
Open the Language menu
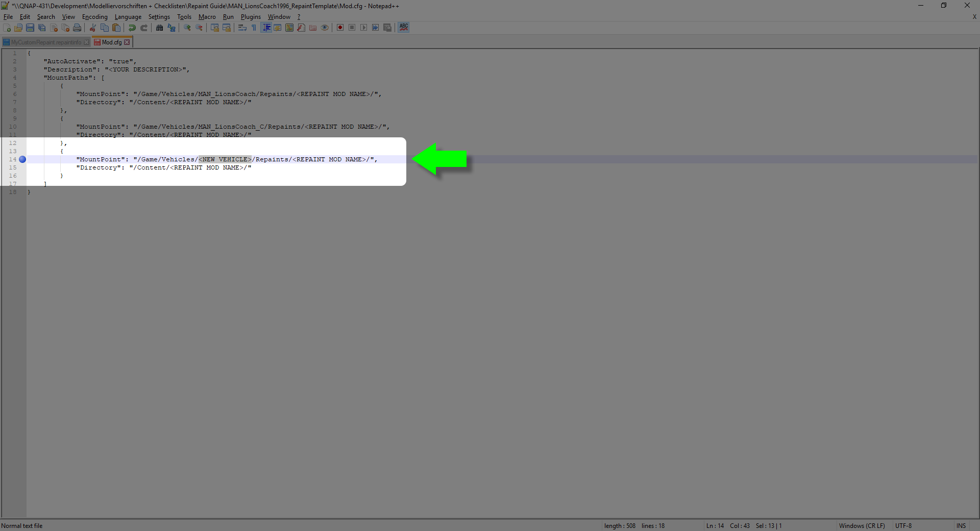pos(128,17)
